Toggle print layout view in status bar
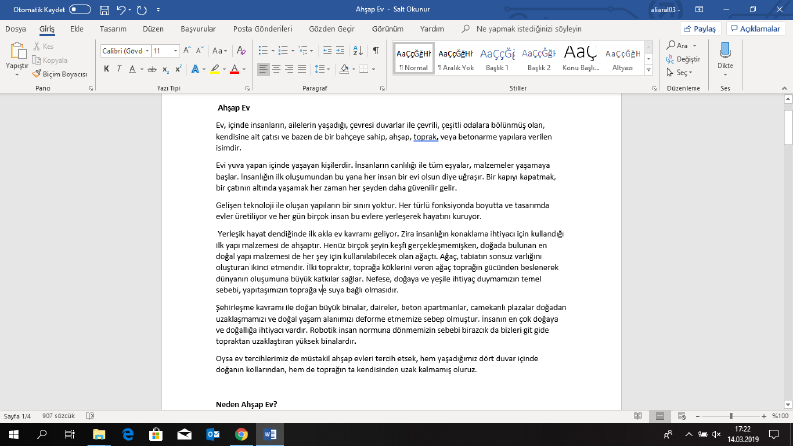The height and width of the screenshot is (446, 793). pos(660,416)
